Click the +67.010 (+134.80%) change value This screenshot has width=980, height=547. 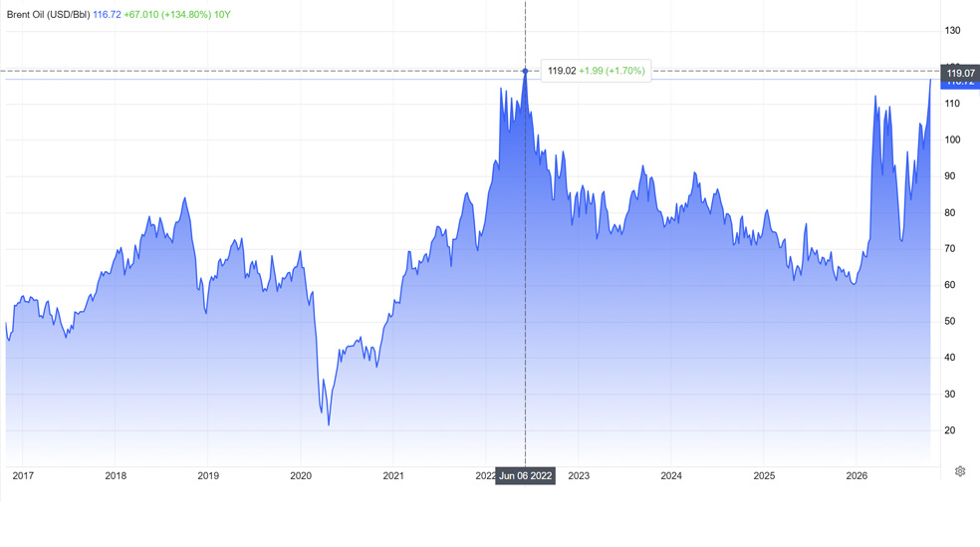[x=167, y=14]
